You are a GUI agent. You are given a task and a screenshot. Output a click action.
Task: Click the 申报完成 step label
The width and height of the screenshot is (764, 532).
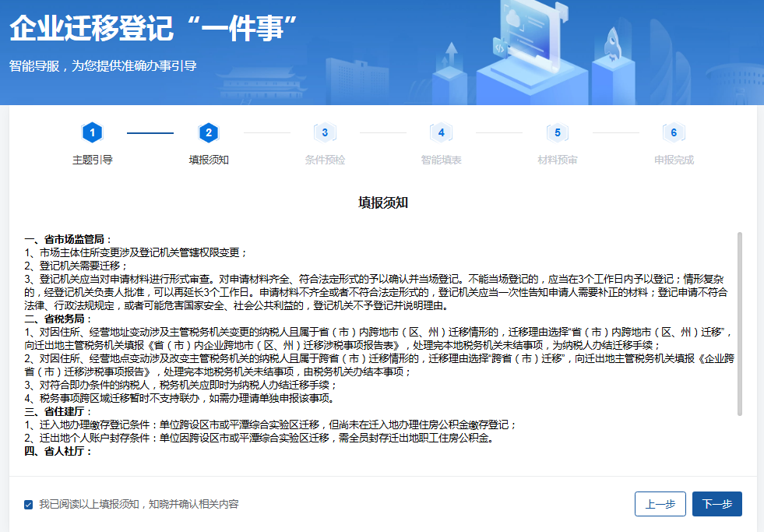[674, 160]
